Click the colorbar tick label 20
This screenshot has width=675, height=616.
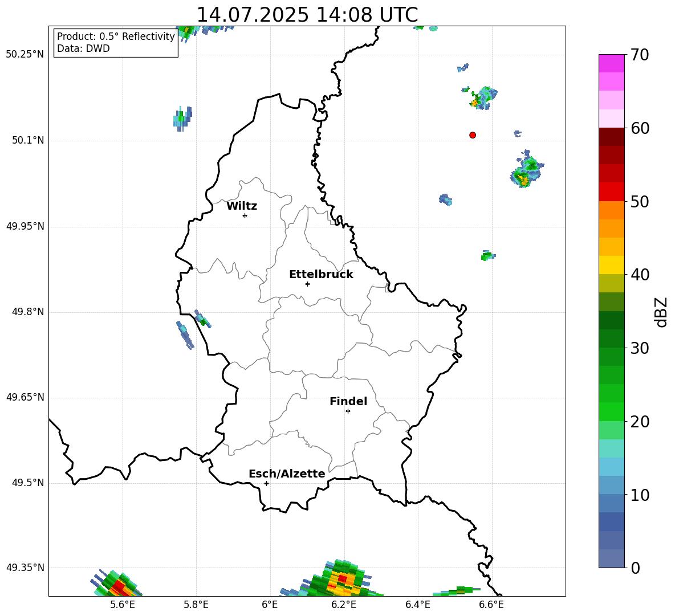[640, 422]
